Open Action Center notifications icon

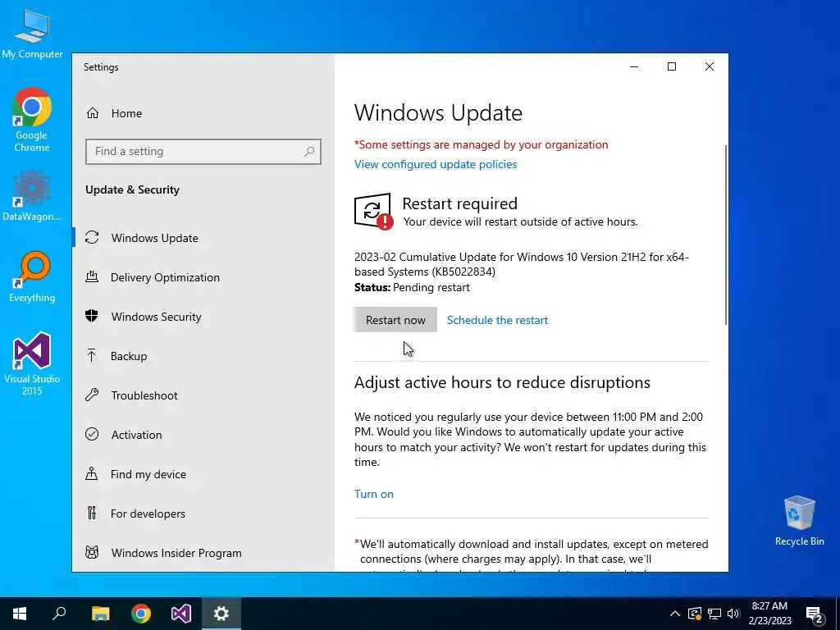click(815, 614)
